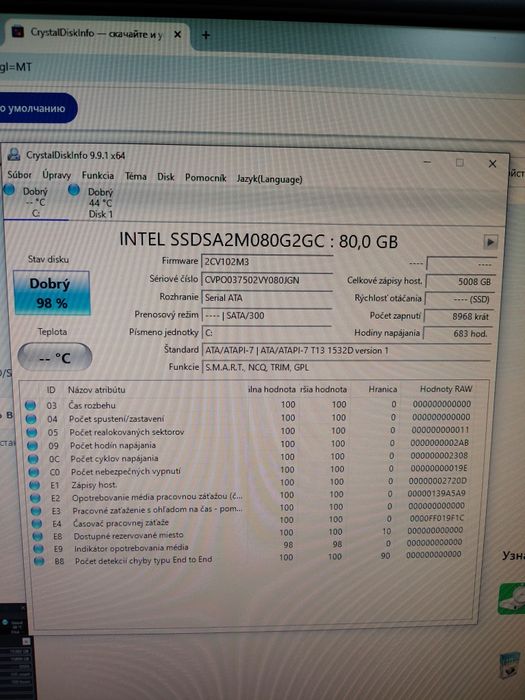Open a new browser tab with plus button
The height and width of the screenshot is (700, 525).
click(x=206, y=35)
